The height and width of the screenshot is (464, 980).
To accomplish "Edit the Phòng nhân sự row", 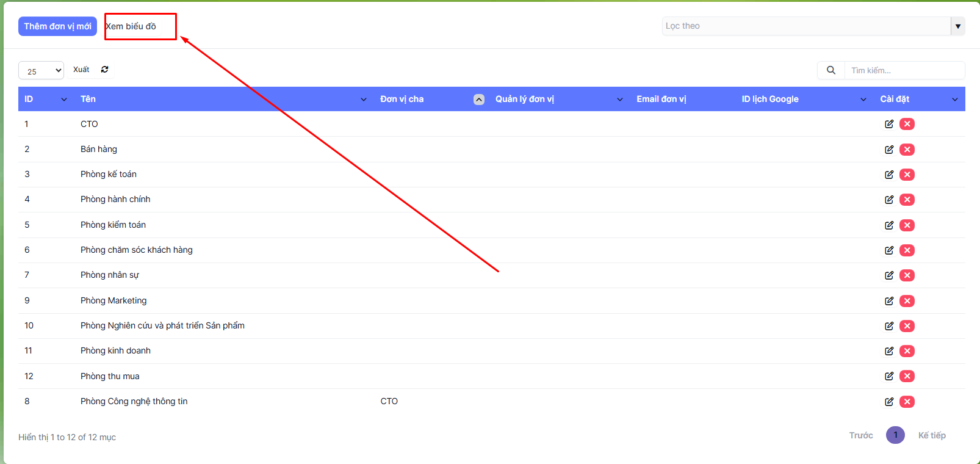I will tap(889, 275).
